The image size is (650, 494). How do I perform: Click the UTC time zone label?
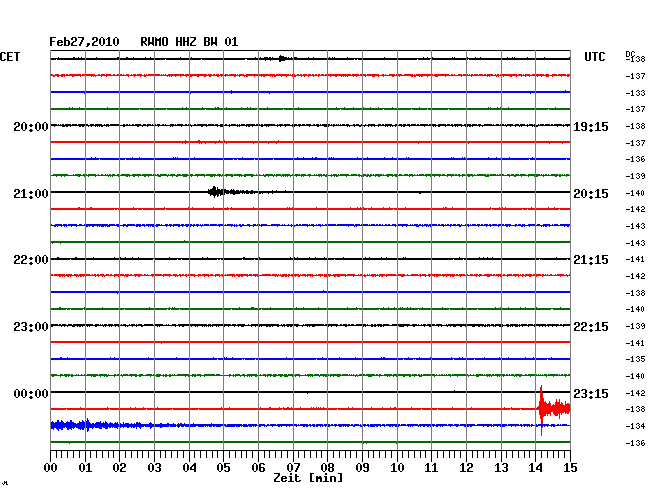coord(594,57)
